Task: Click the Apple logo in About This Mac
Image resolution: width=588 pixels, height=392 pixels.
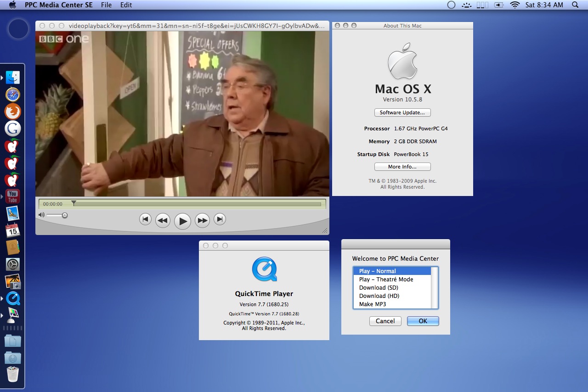Action: pyautogui.click(x=402, y=61)
